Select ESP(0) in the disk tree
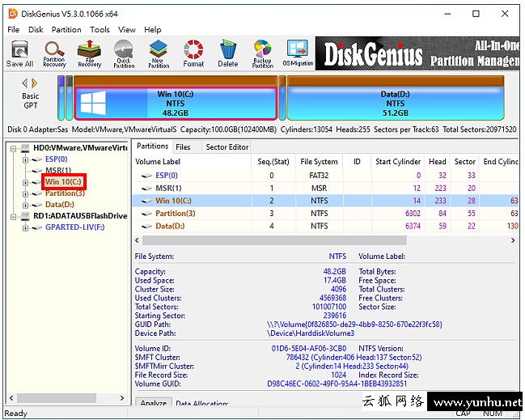 pos(57,159)
